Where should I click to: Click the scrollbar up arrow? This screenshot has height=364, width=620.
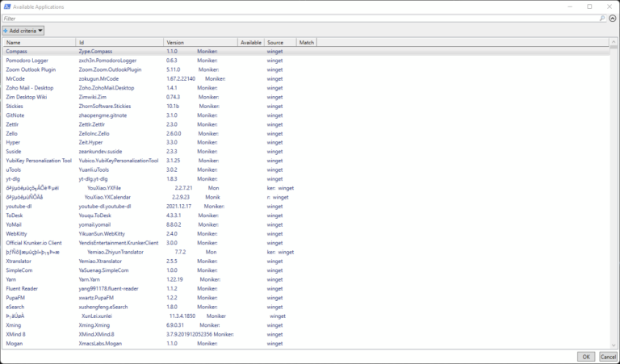614,41
